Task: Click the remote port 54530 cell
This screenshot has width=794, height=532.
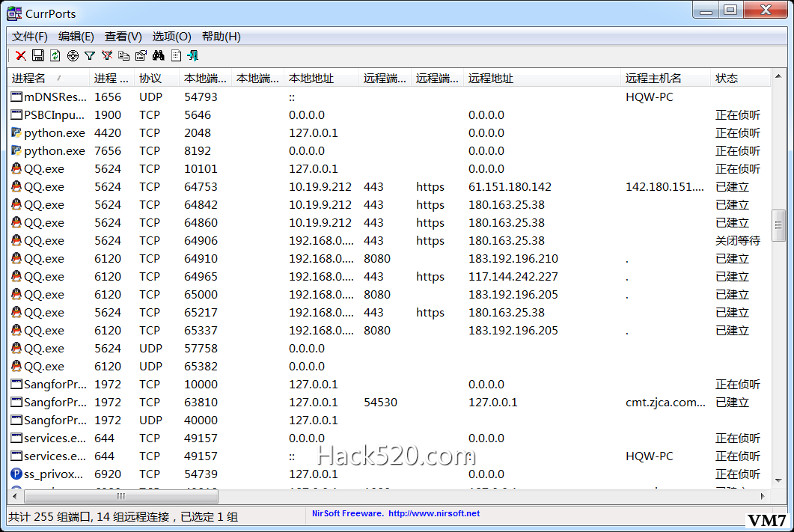Action: (380, 403)
